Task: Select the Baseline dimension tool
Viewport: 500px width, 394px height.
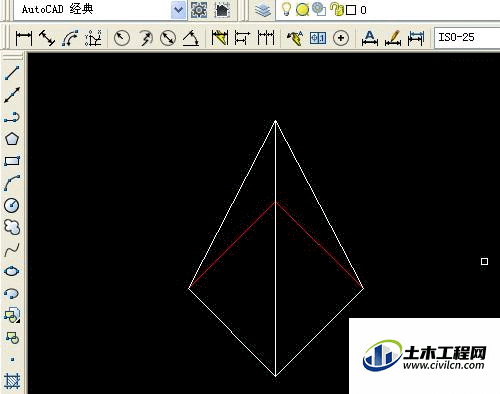Action: click(x=242, y=38)
